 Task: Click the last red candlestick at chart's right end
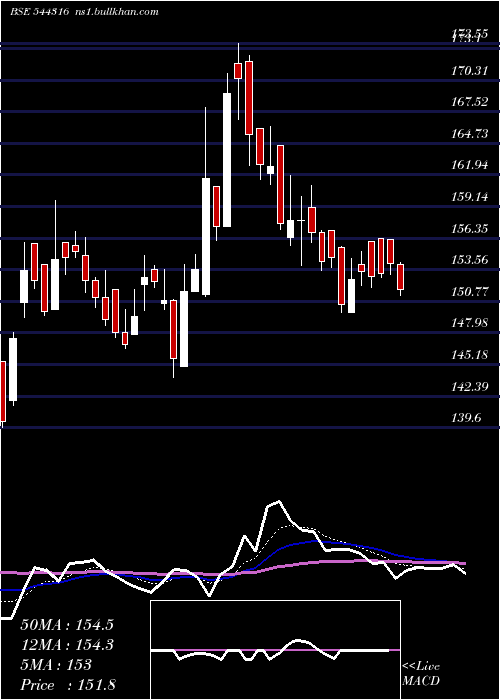[x=400, y=277]
